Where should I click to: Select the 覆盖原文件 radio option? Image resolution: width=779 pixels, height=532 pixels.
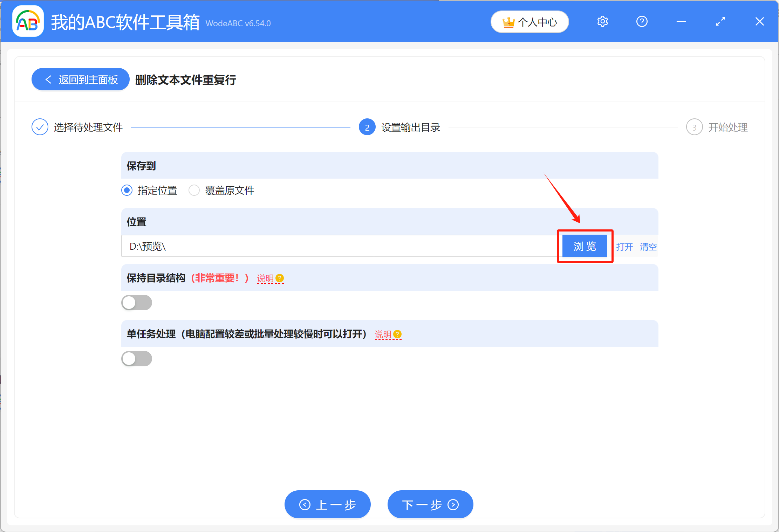tap(194, 190)
